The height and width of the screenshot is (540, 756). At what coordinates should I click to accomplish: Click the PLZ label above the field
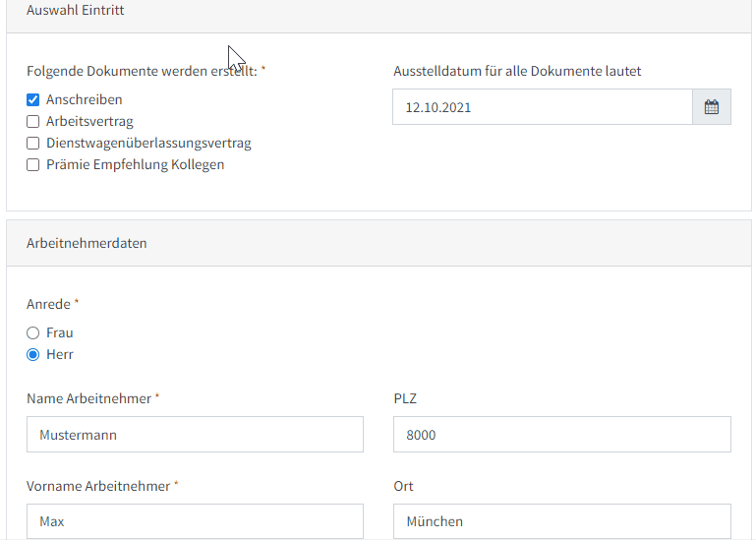coord(405,398)
